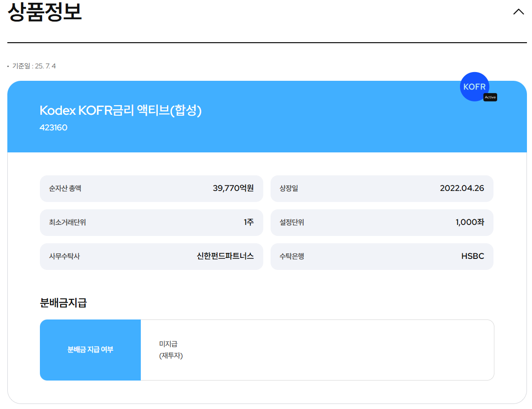This screenshot has height=409, width=532.
Task: Click the ticker code 423160
Action: pos(53,128)
